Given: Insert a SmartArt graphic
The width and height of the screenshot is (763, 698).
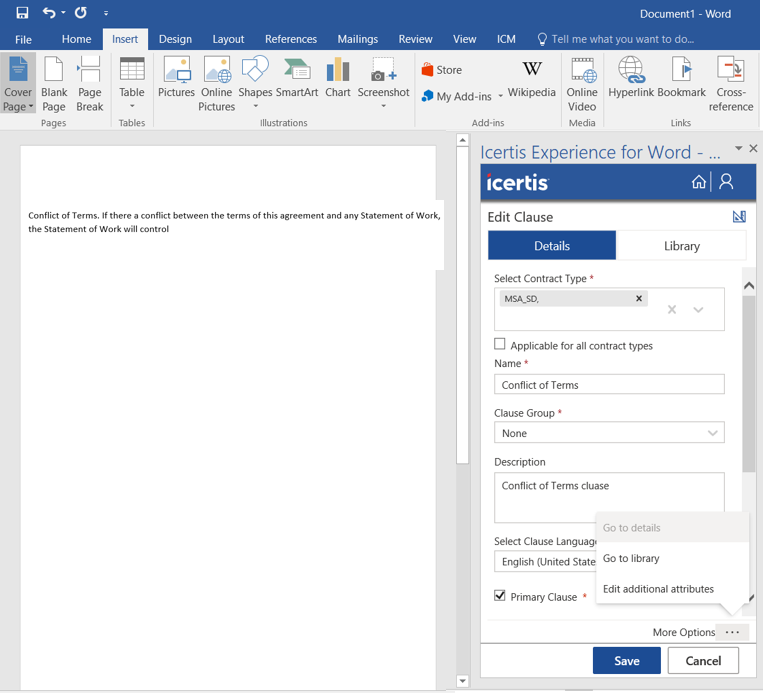Looking at the screenshot, I should [297, 78].
